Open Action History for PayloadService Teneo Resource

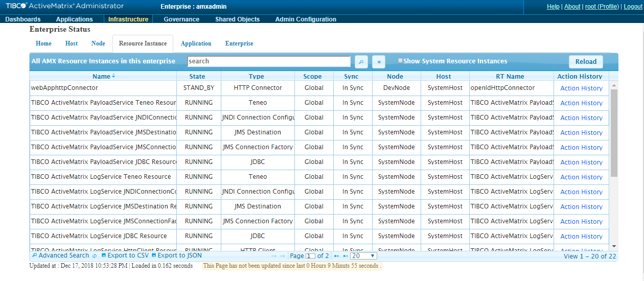(x=581, y=103)
